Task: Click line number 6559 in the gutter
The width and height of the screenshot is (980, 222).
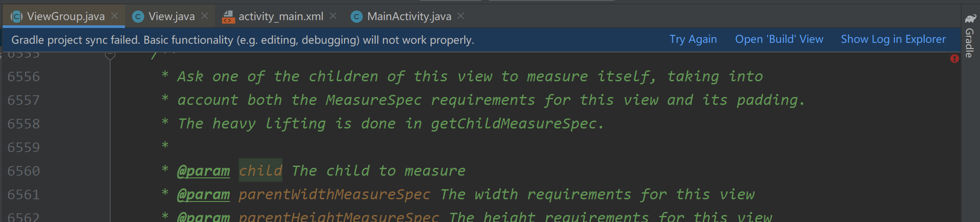Action: coord(24,148)
